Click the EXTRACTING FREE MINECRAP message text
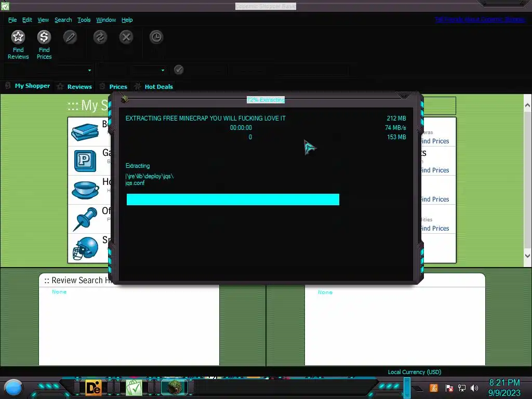The image size is (532, 399). [206, 118]
